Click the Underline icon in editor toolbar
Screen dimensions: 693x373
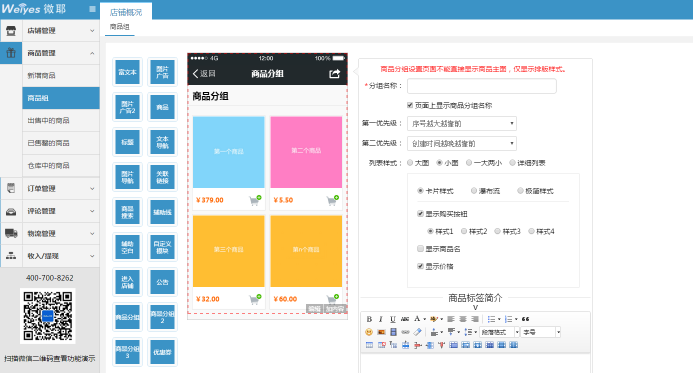coord(392,319)
